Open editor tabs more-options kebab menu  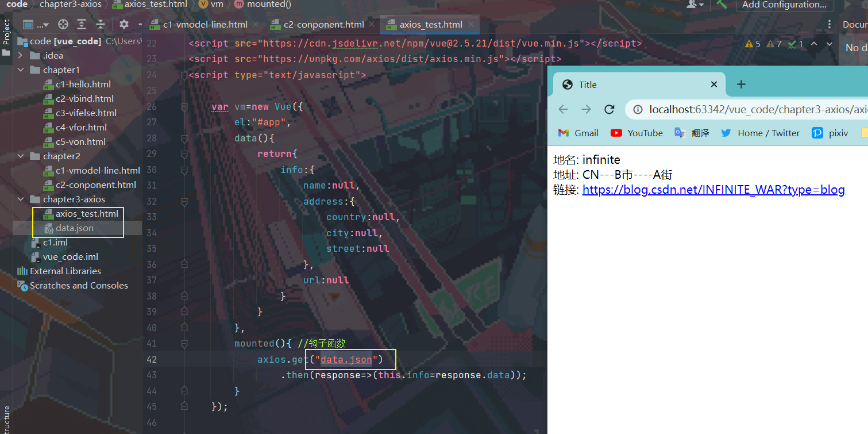coord(829,25)
